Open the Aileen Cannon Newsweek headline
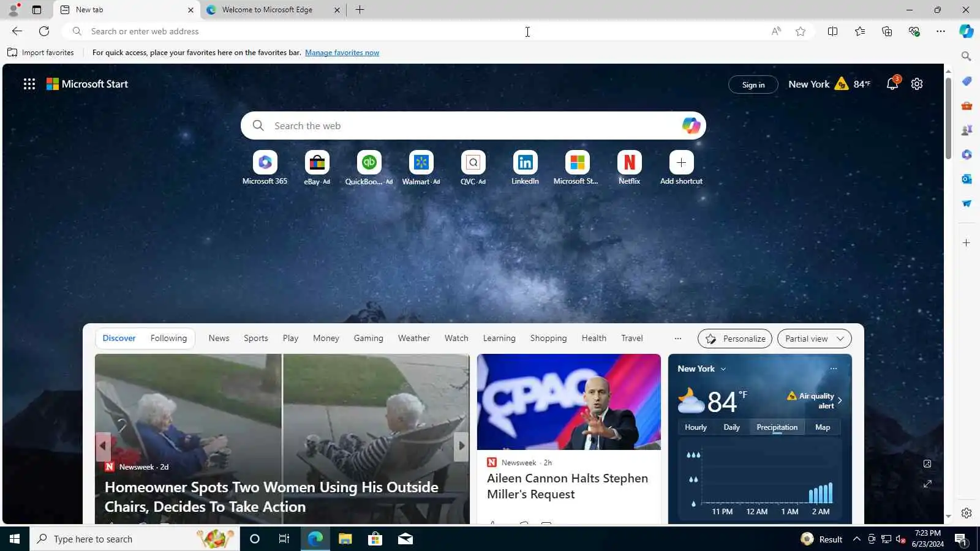 [567, 486]
